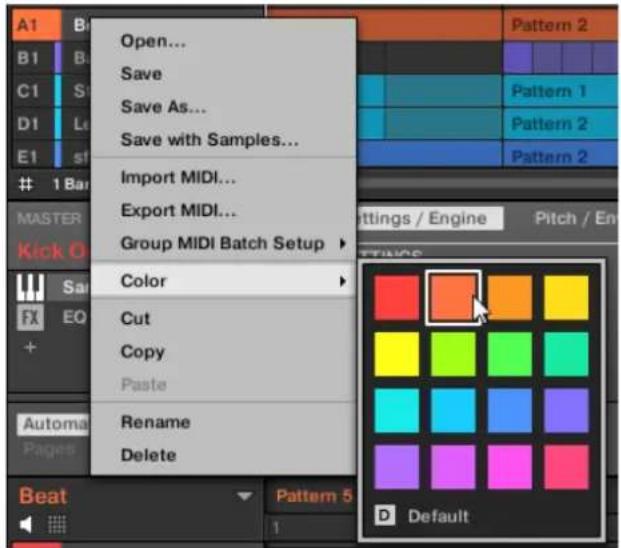Add a plug-in with the plus icon

tap(30, 347)
